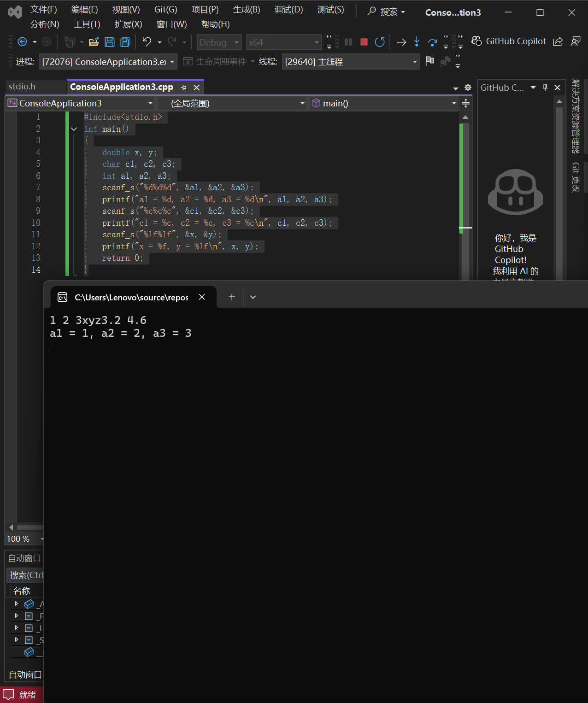Restart debugging with the circular arrow
This screenshot has width=588, height=703.
click(x=380, y=42)
